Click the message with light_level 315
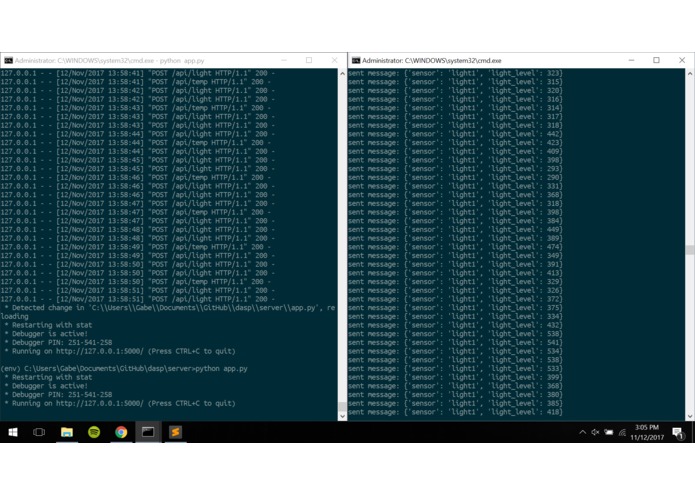 pyautogui.click(x=455, y=82)
